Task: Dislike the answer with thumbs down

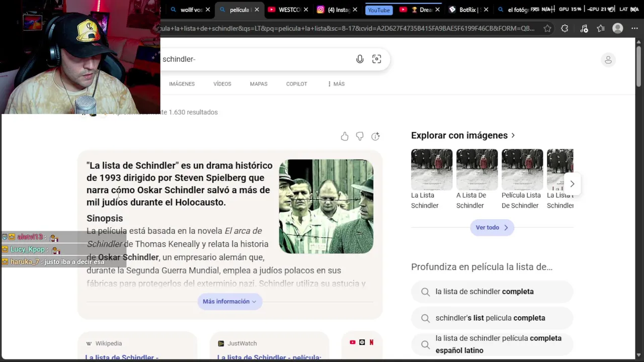Action: (360, 136)
